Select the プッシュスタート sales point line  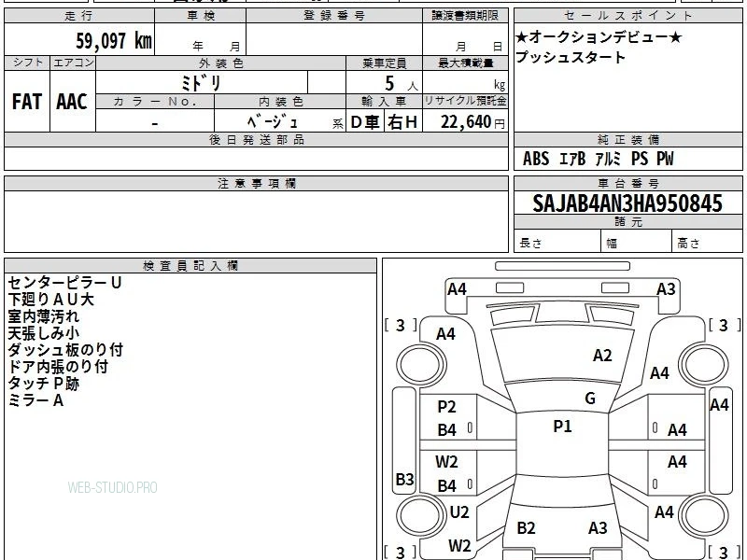click(x=571, y=57)
